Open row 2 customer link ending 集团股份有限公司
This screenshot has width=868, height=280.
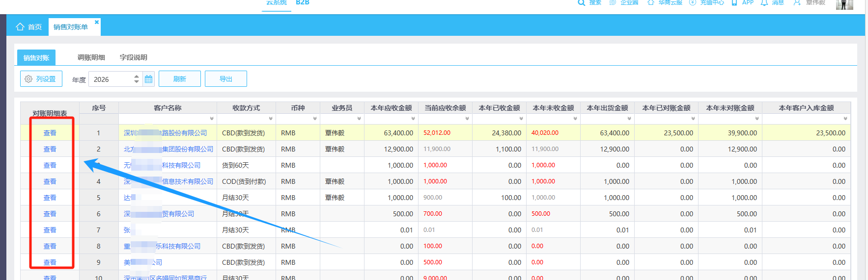click(168, 149)
